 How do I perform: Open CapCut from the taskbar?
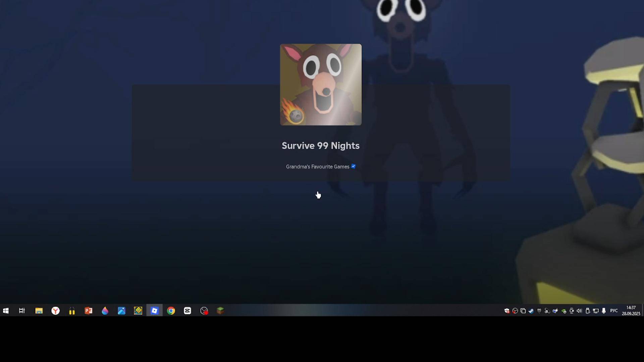point(187,311)
